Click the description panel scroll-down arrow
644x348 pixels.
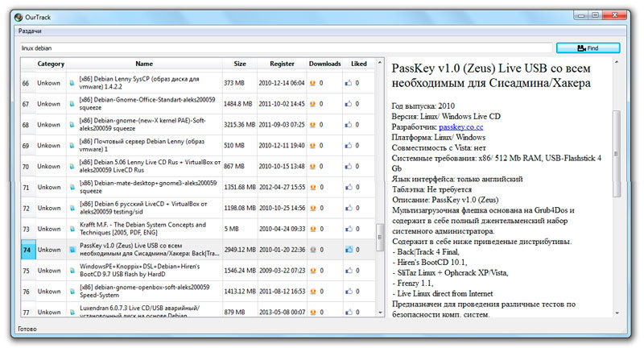(x=617, y=313)
